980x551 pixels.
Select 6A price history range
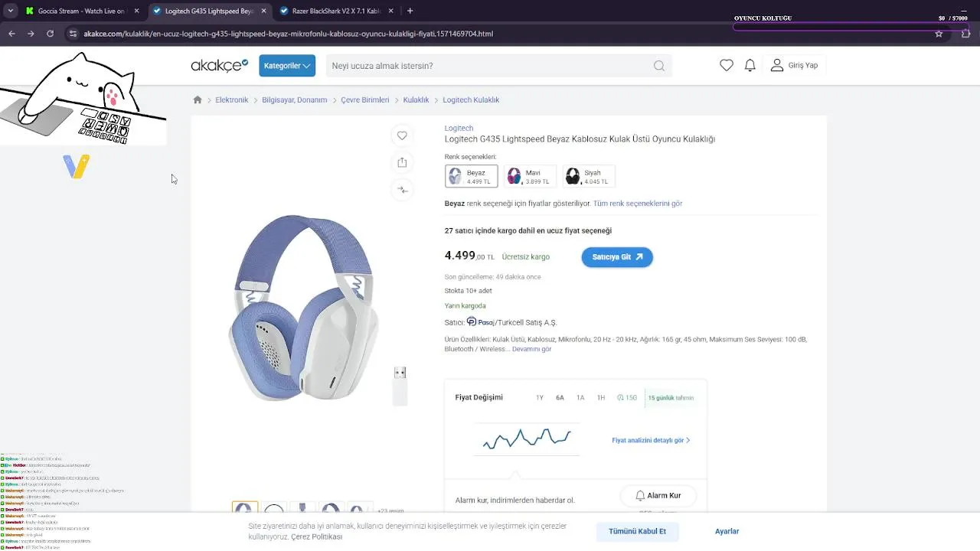pyautogui.click(x=560, y=398)
